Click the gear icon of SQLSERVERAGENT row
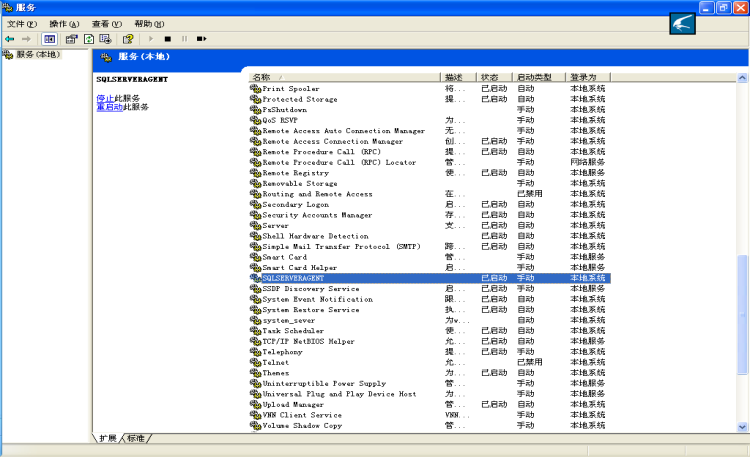750x457 pixels. [255, 278]
